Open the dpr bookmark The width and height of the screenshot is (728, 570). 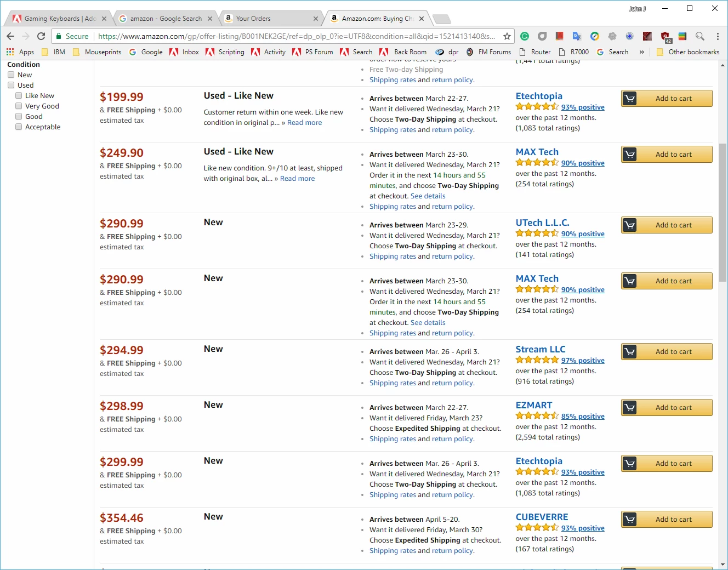pos(447,52)
